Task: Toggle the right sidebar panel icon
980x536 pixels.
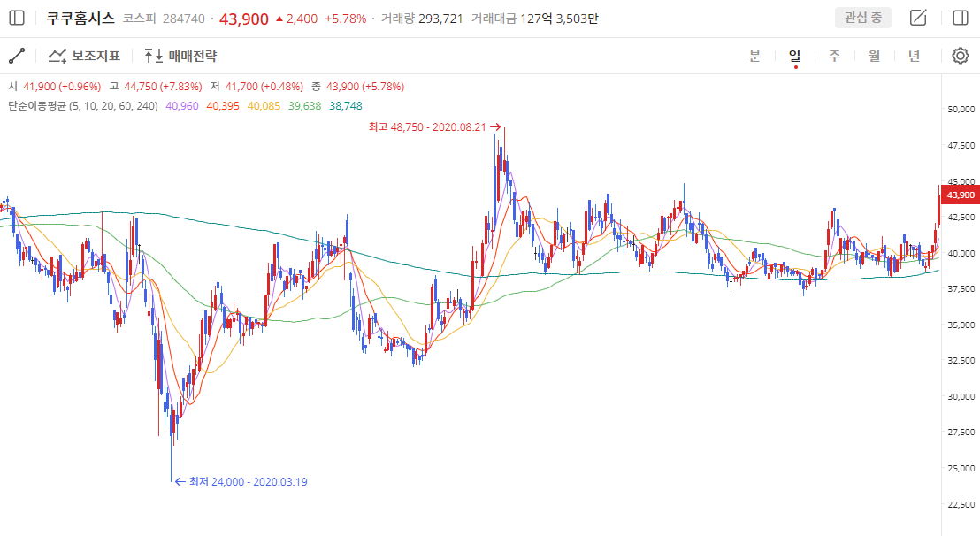Action: pos(960,18)
